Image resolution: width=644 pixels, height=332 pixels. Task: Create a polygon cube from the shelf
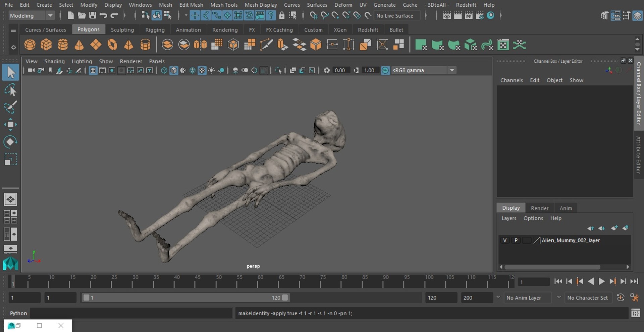tap(46, 45)
